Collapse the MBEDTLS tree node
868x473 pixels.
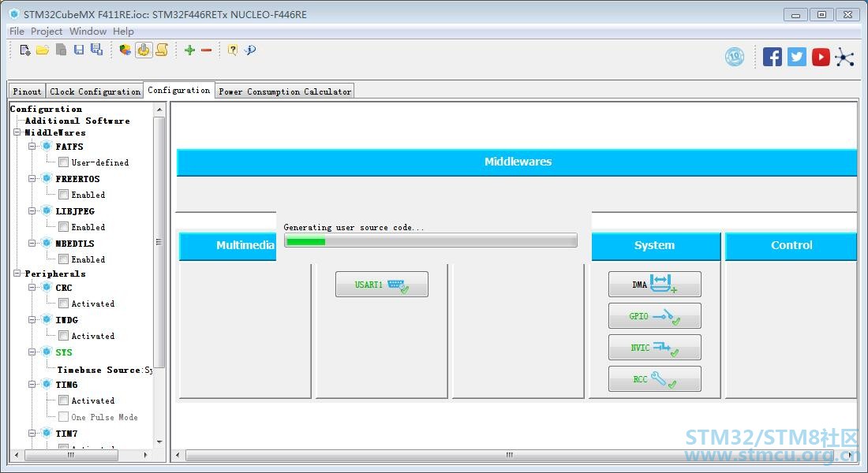pyautogui.click(x=32, y=243)
